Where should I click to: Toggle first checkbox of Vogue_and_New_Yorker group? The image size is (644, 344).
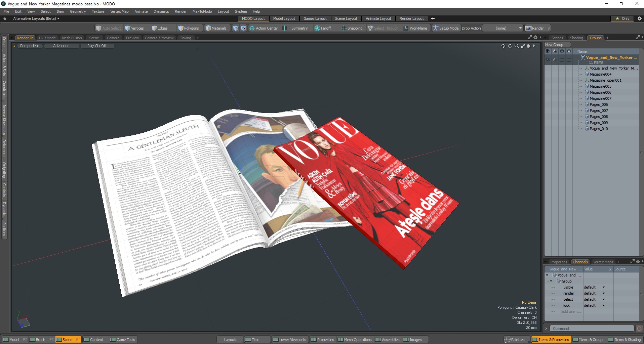pos(562,60)
